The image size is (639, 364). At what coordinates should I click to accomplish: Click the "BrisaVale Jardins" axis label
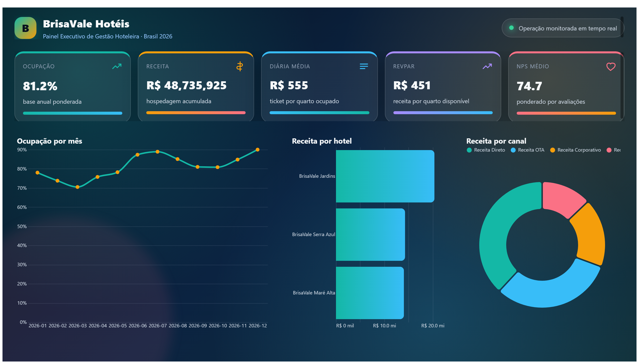point(317,176)
